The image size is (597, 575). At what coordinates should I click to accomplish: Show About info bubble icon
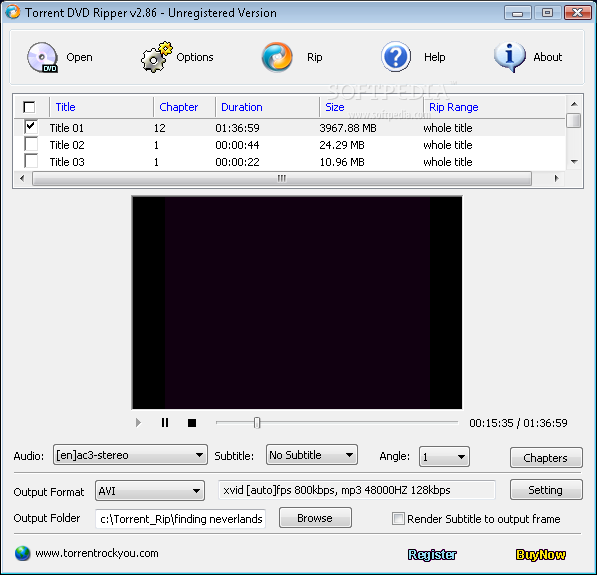point(510,57)
